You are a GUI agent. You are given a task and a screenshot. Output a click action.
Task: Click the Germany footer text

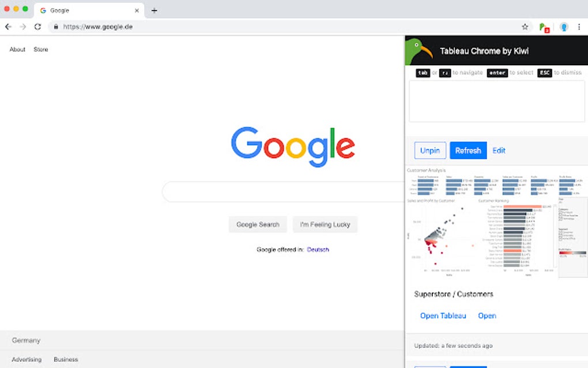click(x=26, y=340)
